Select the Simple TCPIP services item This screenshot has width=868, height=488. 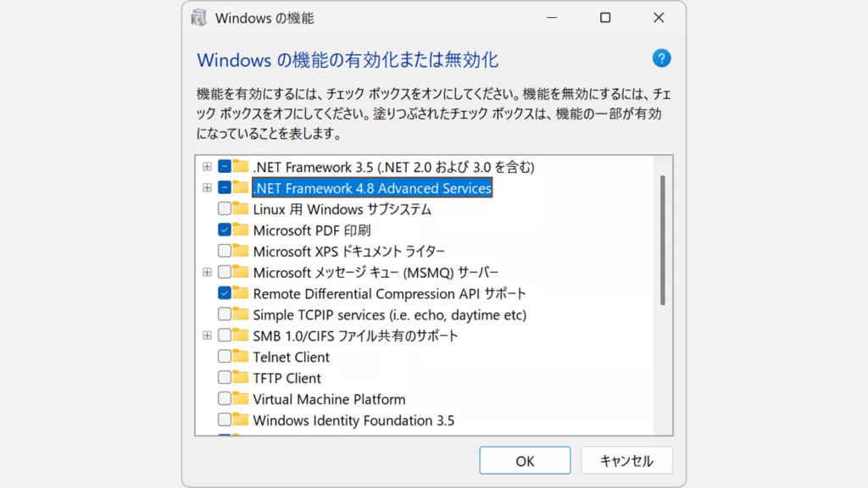point(389,314)
